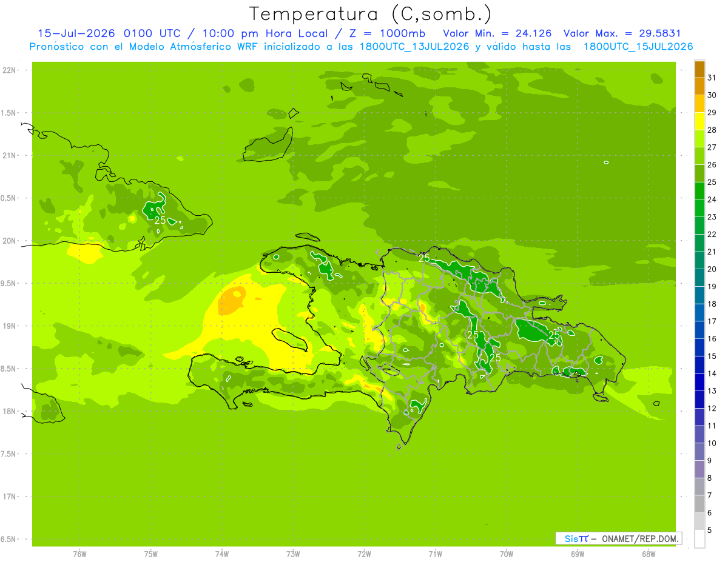Image resolution: width=728 pixels, height=562 pixels.
Task: Select the 'Valor Min. = 24.126' readout
Action: (x=497, y=33)
